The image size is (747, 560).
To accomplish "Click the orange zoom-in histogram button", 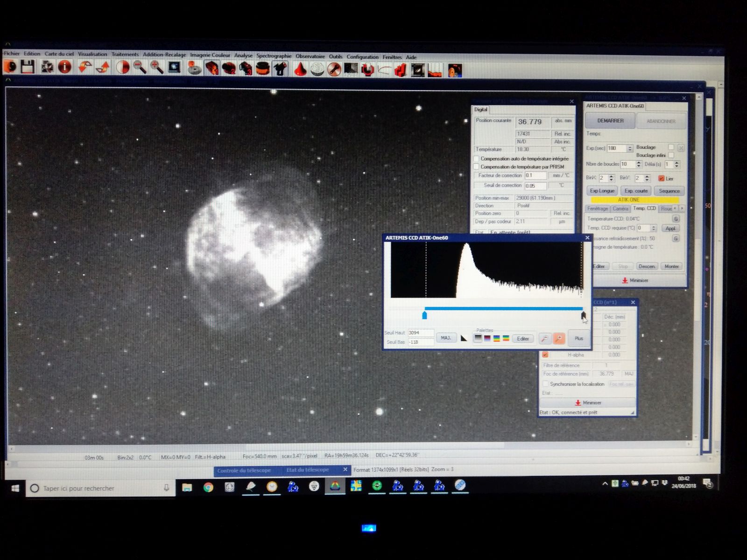I will coord(558,338).
